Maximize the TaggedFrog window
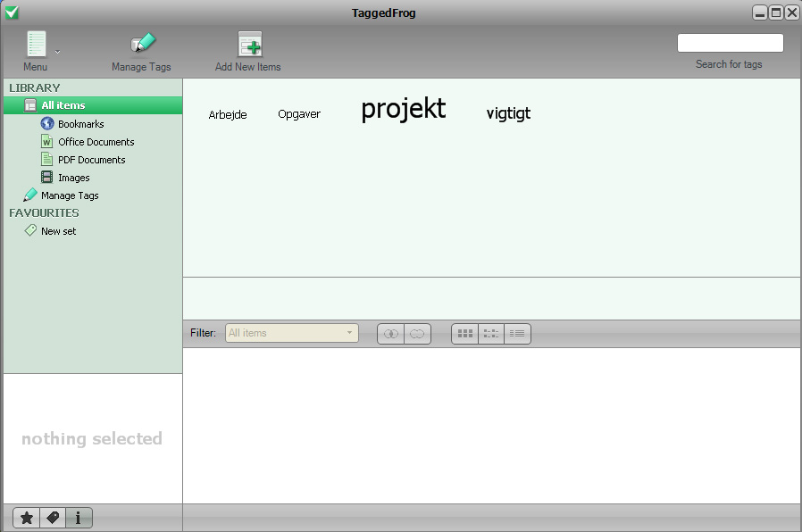Screen dimensions: 802x532 coord(776,12)
